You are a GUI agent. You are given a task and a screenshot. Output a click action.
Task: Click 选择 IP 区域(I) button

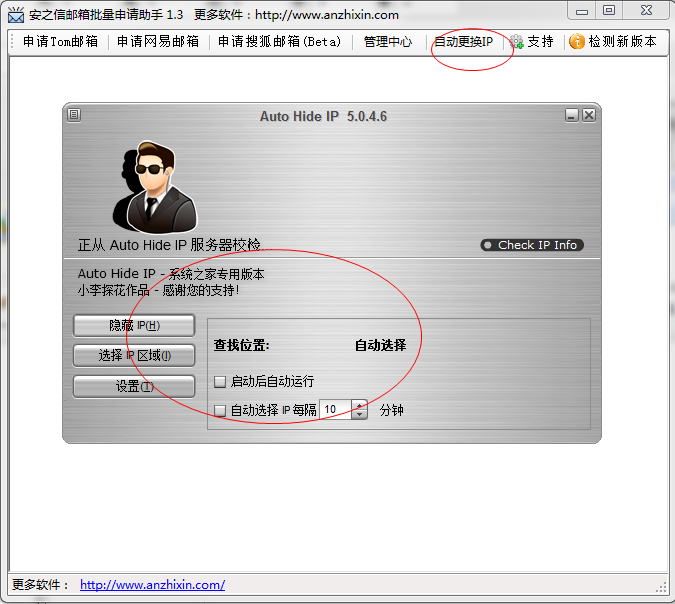(x=134, y=356)
